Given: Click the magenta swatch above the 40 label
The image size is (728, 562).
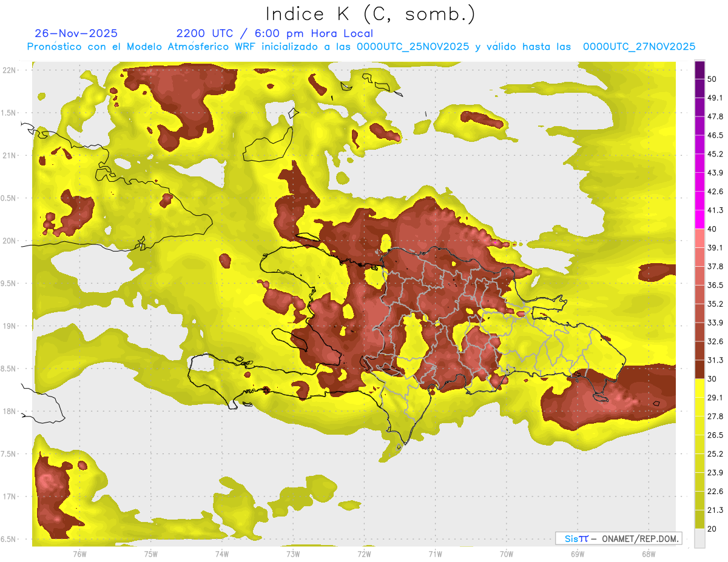Looking at the screenshot, I should point(699,219).
